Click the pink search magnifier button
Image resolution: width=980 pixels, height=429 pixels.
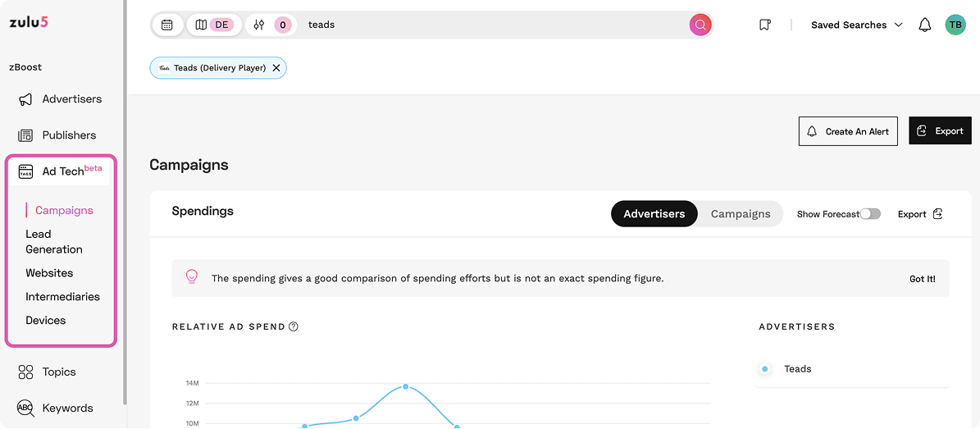pos(700,25)
